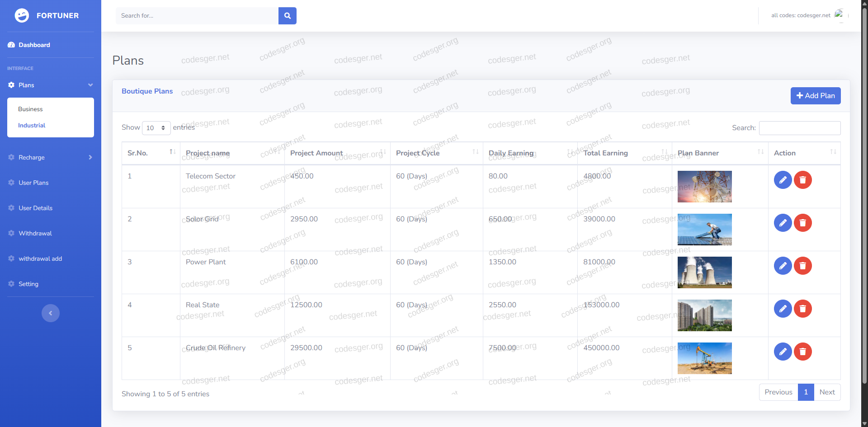This screenshot has height=427, width=868.
Task: Delete the Solor Grid plan
Action: point(802,223)
